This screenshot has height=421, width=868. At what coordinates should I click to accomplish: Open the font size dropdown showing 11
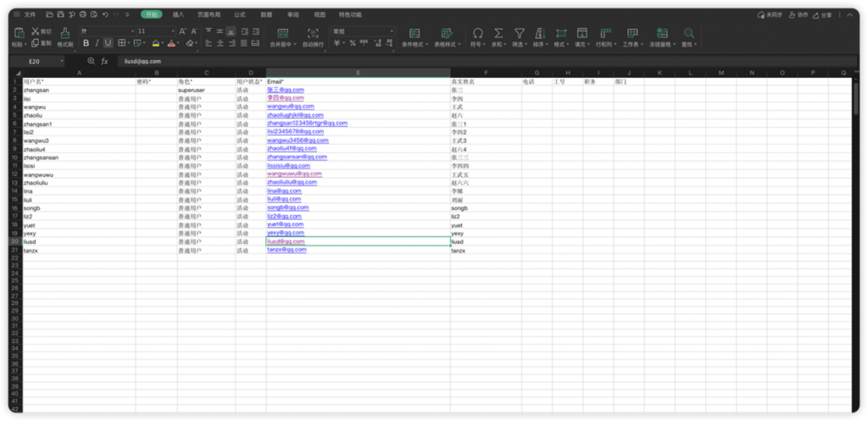[x=157, y=31]
